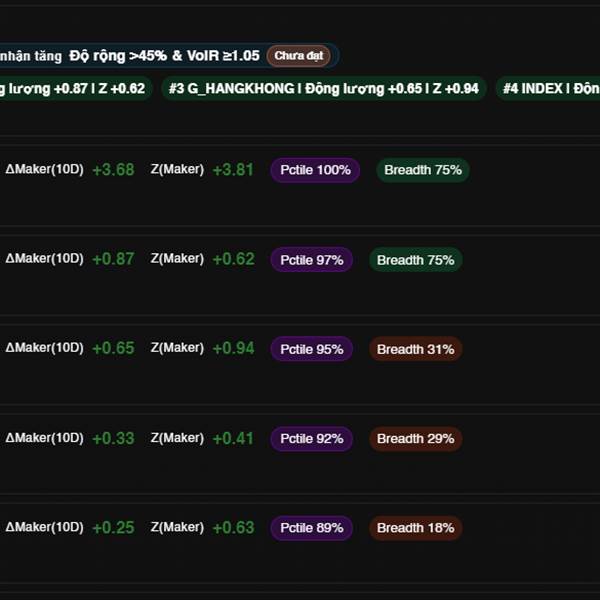Click the Pctile 92% badge
The width and height of the screenshot is (600, 600).
click(x=311, y=439)
